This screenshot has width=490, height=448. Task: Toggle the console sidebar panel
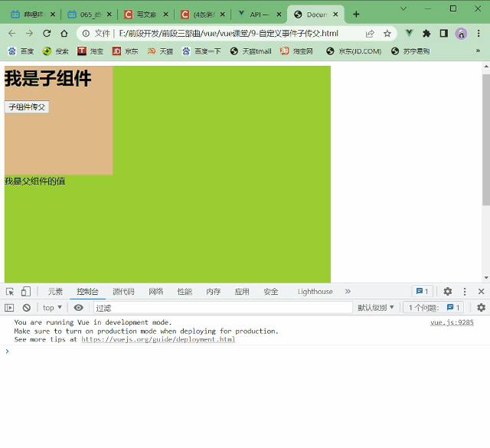point(9,308)
